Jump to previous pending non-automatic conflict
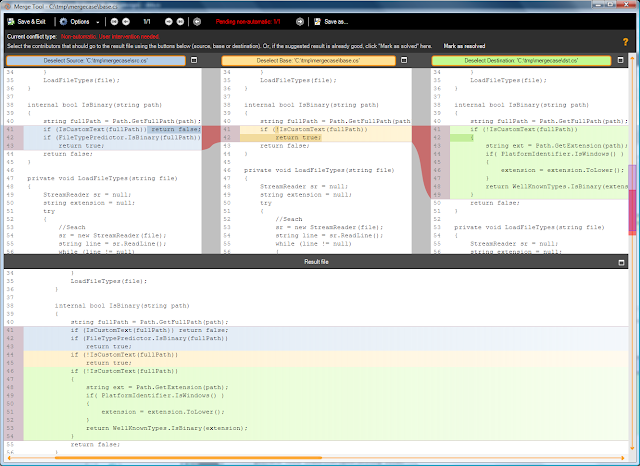The width and height of the screenshot is (640, 466). tap(197, 20)
